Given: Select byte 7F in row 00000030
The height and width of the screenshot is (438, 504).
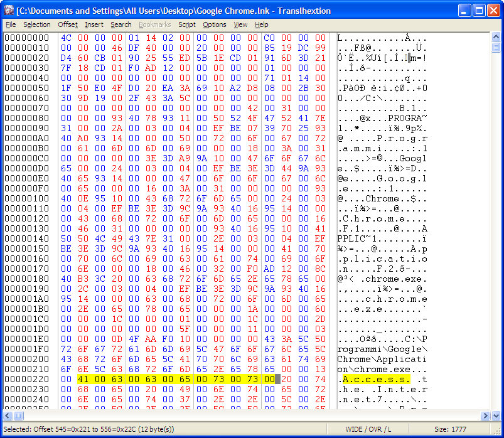Looking at the screenshot, I should (x=66, y=68).
